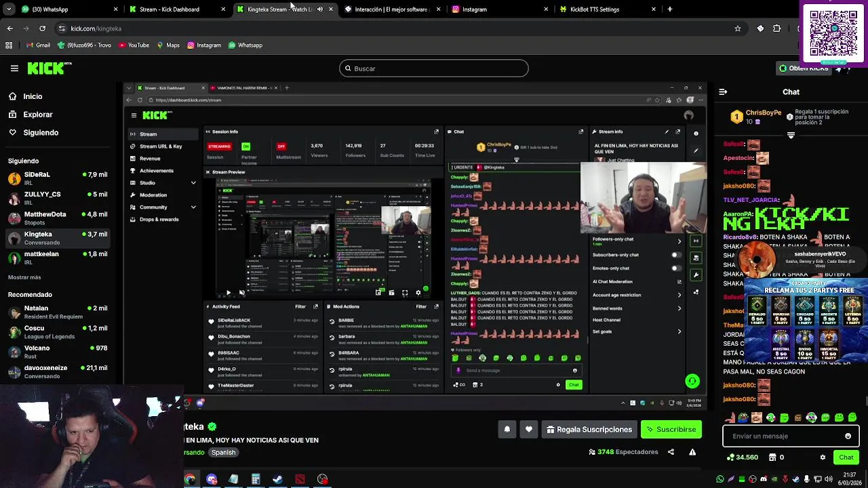
Task: Open YouTube bookmark
Action: click(134, 45)
